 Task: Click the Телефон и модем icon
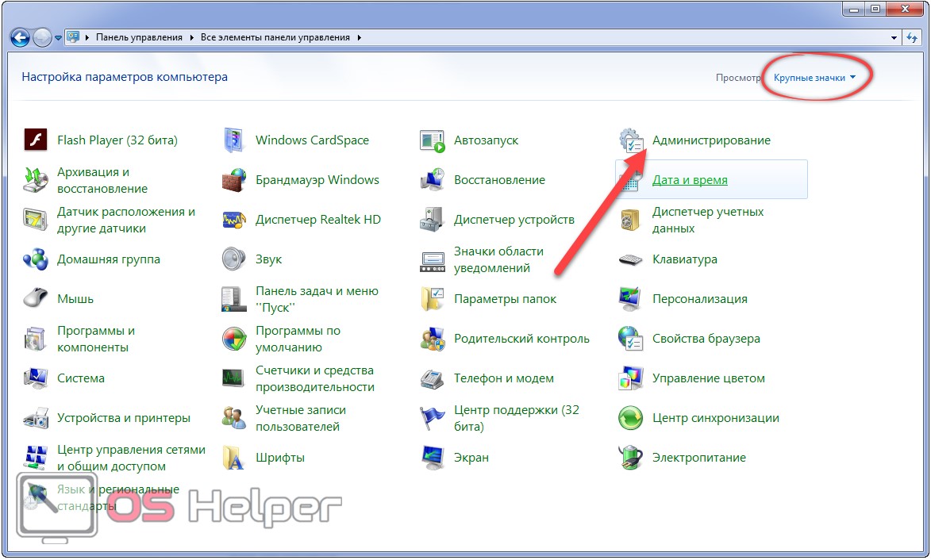coord(433,378)
